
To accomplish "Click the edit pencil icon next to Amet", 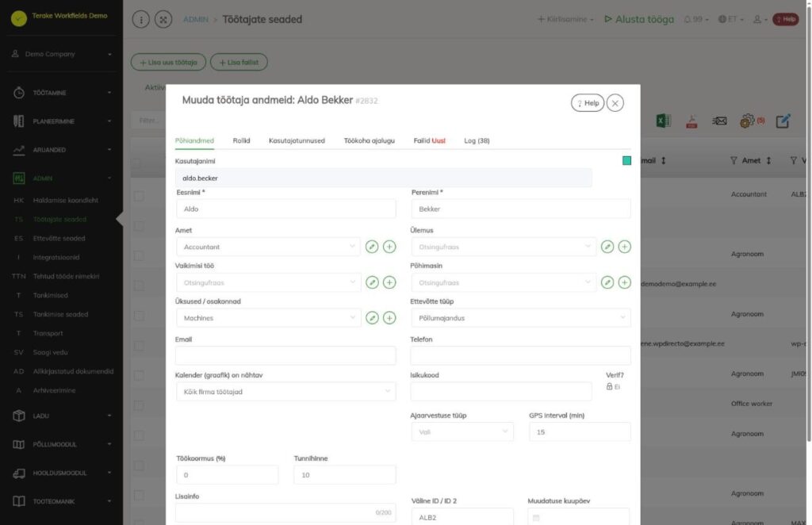I will (372, 247).
